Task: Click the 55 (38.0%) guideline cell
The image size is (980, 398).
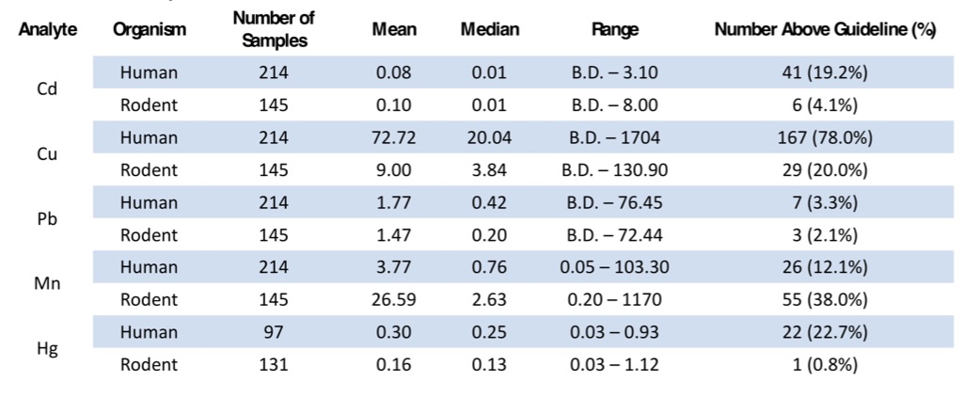Action: point(827,300)
